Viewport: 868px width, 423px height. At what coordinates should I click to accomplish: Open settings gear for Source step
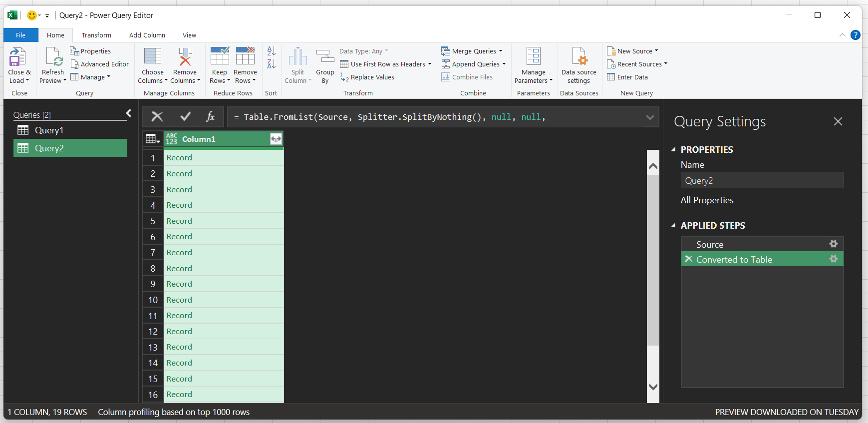coord(834,244)
